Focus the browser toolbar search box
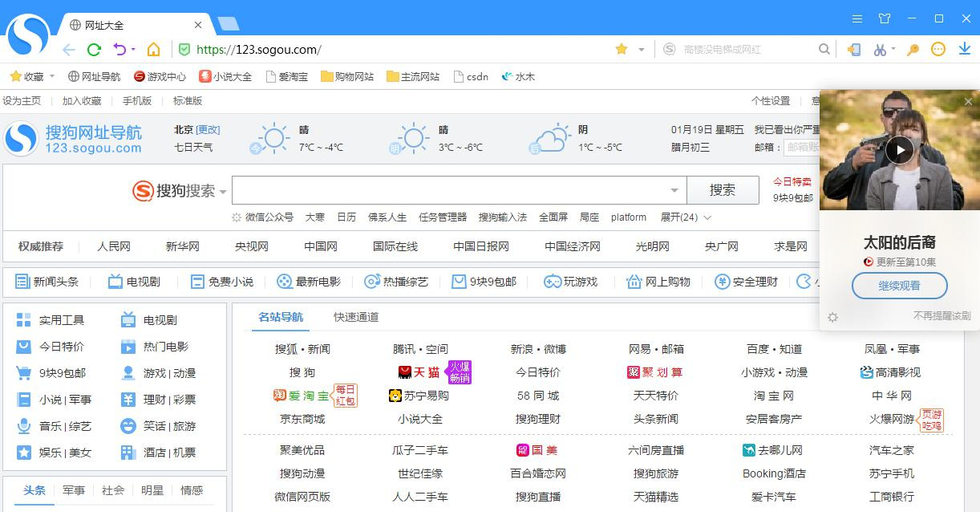 tap(747, 50)
